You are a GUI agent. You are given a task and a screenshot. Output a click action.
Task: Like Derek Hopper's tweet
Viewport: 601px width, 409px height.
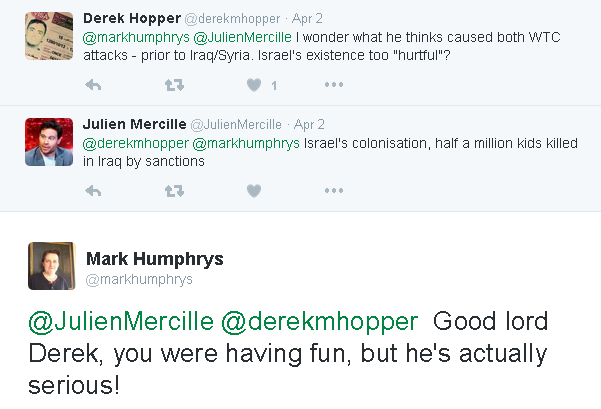click(254, 85)
